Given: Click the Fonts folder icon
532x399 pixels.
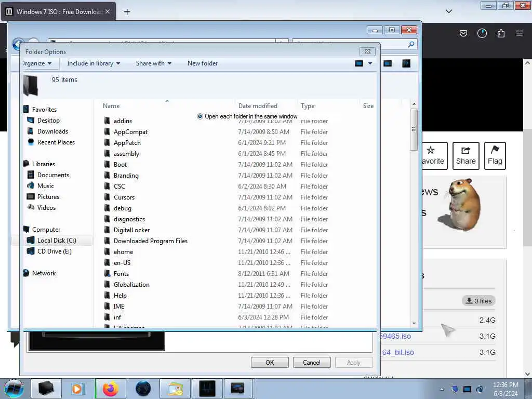Looking at the screenshot, I should (107, 273).
